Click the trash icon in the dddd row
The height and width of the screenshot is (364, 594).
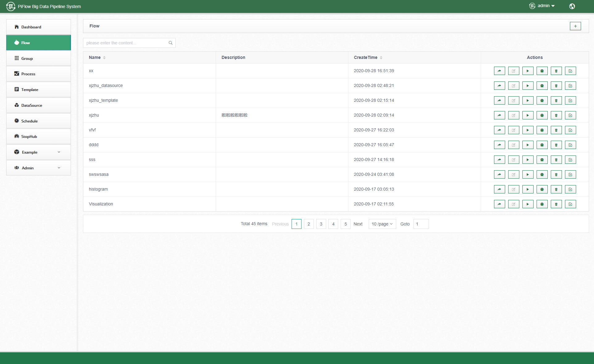pos(556,145)
